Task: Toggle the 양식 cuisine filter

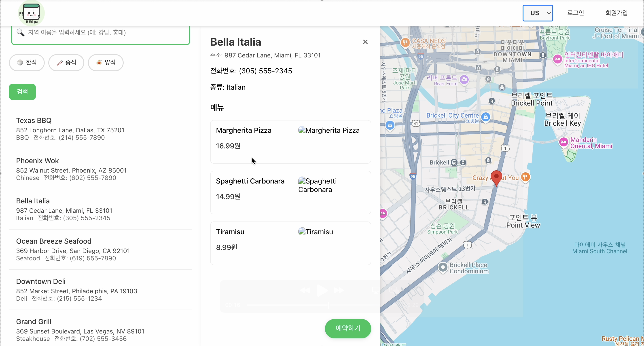Action: pos(106,62)
